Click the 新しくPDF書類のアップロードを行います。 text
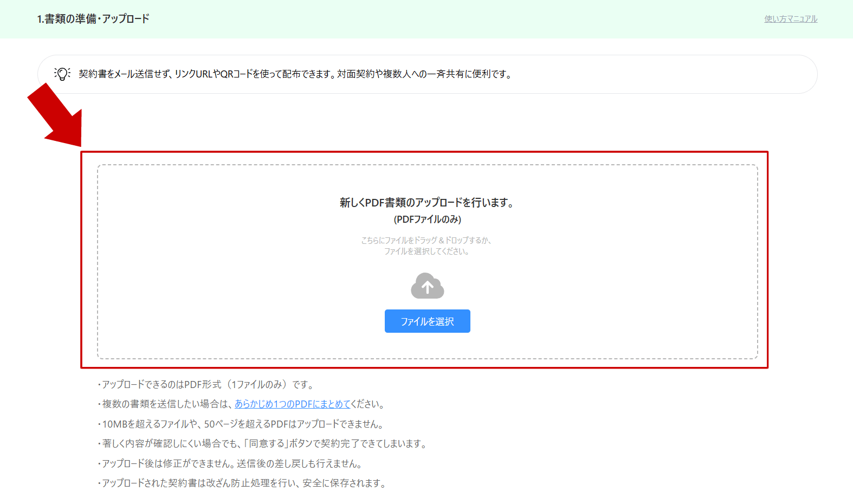853x504 pixels. click(427, 203)
